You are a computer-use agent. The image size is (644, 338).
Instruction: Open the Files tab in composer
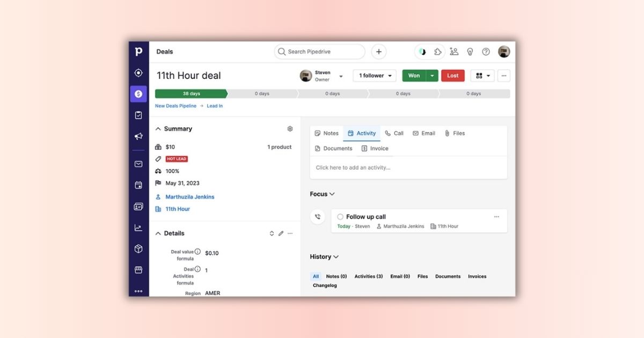pyautogui.click(x=455, y=133)
